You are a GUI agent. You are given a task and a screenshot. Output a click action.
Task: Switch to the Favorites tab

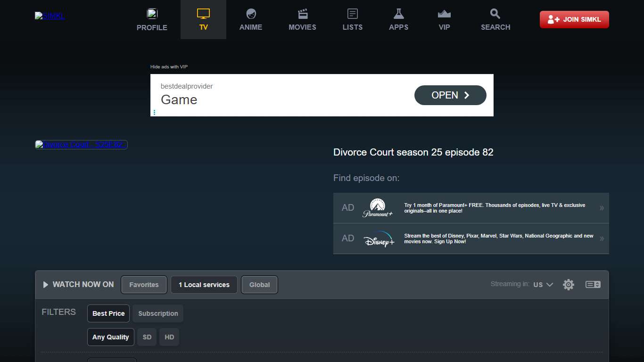pos(144,285)
